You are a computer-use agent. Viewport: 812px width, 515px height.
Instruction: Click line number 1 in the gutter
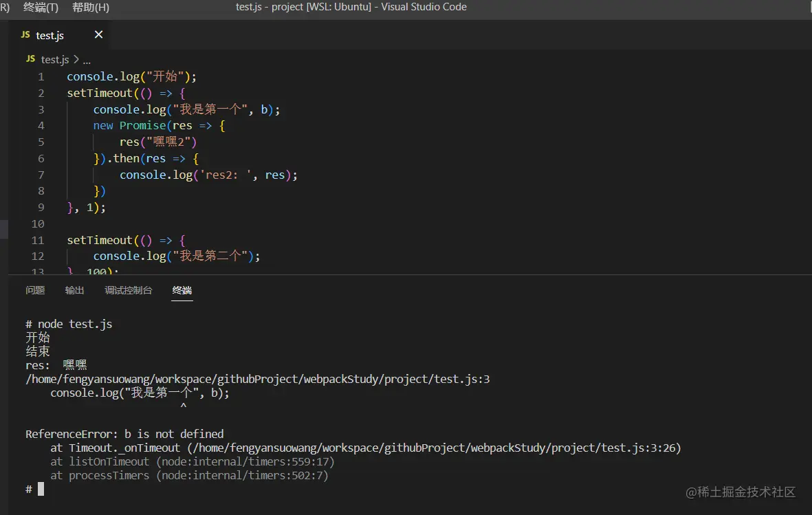coord(41,77)
